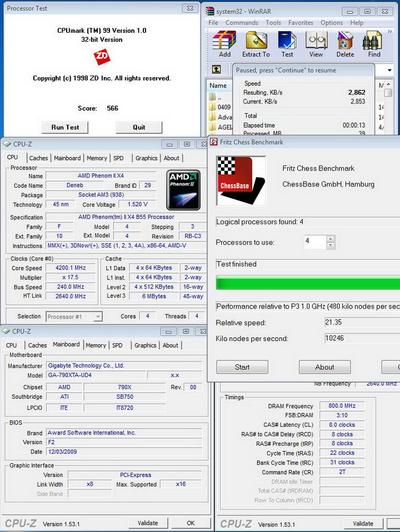The width and height of the screenshot is (400, 532).
Task: Open the WinRAR address path dropdown arrow
Action: pos(389,70)
